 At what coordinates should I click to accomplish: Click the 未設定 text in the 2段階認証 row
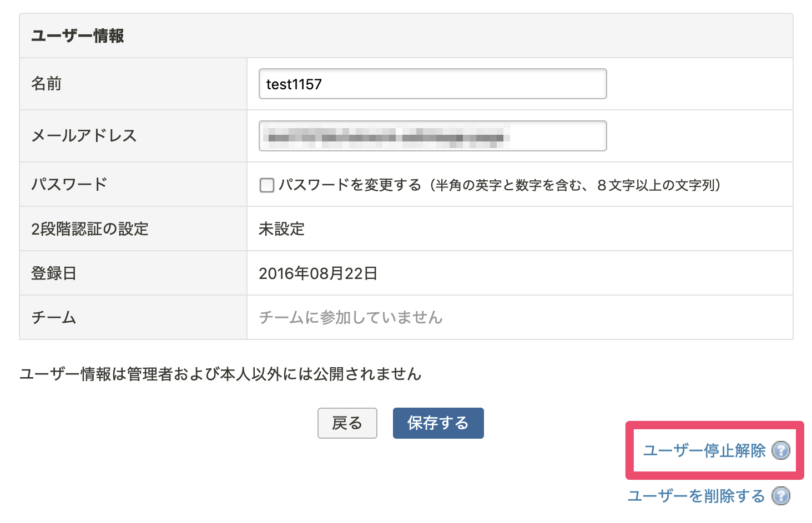pos(281,229)
